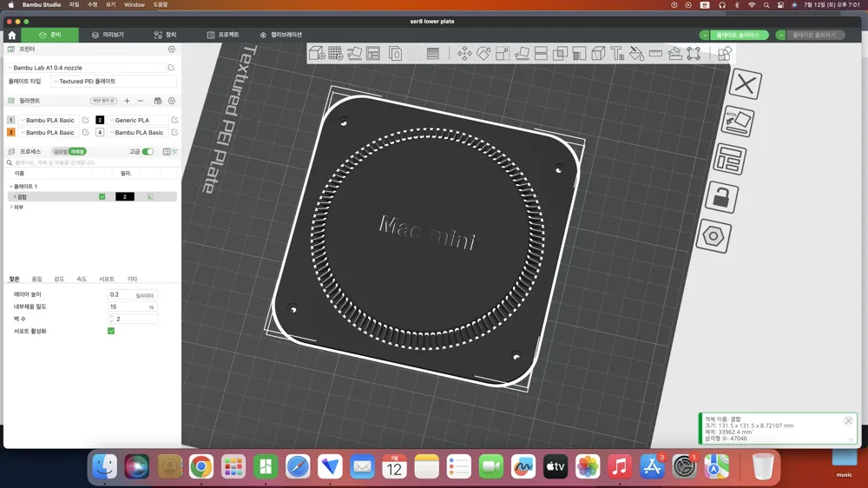Viewport: 868px width, 488px height.
Task: Toggle the 고급 advanced mode switch
Action: (x=148, y=152)
